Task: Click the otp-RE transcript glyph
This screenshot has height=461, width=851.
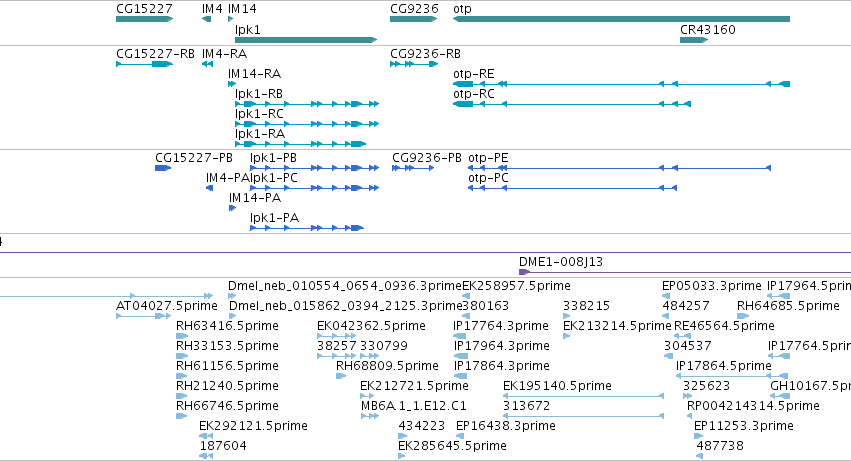Action: tap(621, 84)
